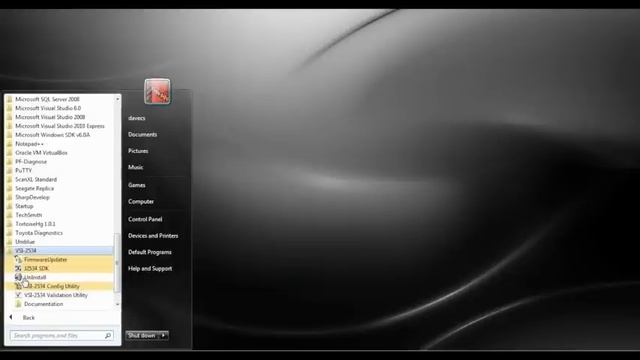The image size is (640, 360).
Task: Click the programs list scroll down arrow
Action: tap(118, 304)
